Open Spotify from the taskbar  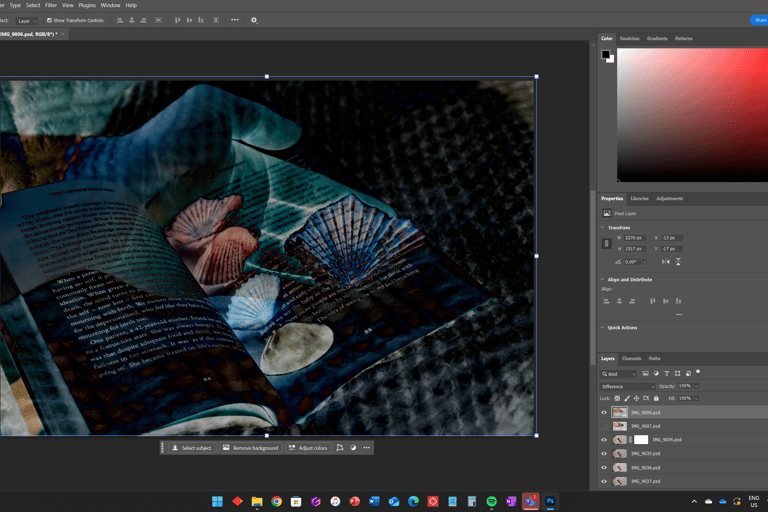click(492, 501)
